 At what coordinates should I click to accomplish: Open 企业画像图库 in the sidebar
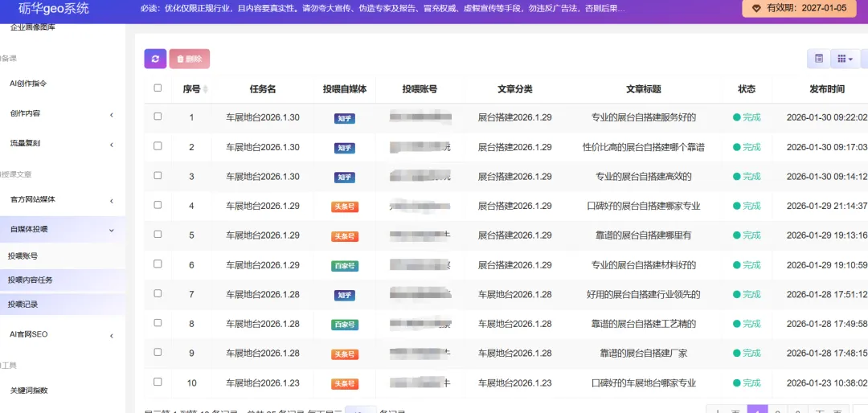33,27
